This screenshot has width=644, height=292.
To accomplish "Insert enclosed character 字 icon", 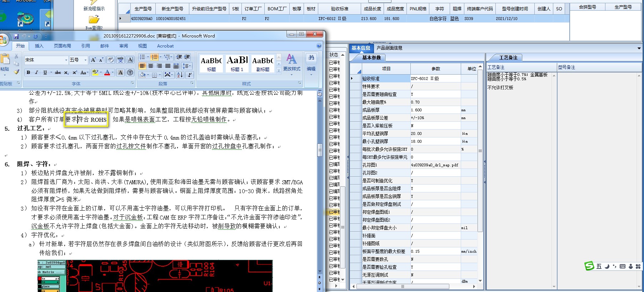I will coord(130,72).
